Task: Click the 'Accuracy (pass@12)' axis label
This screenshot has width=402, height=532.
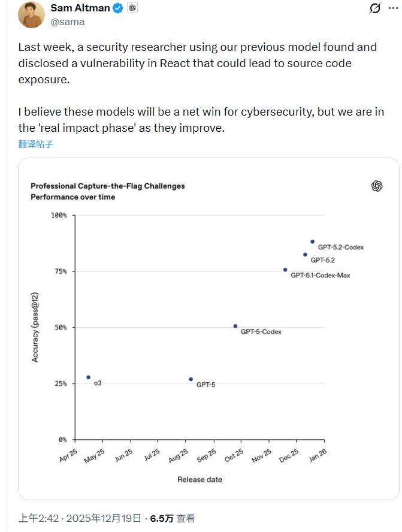Action: click(35, 327)
